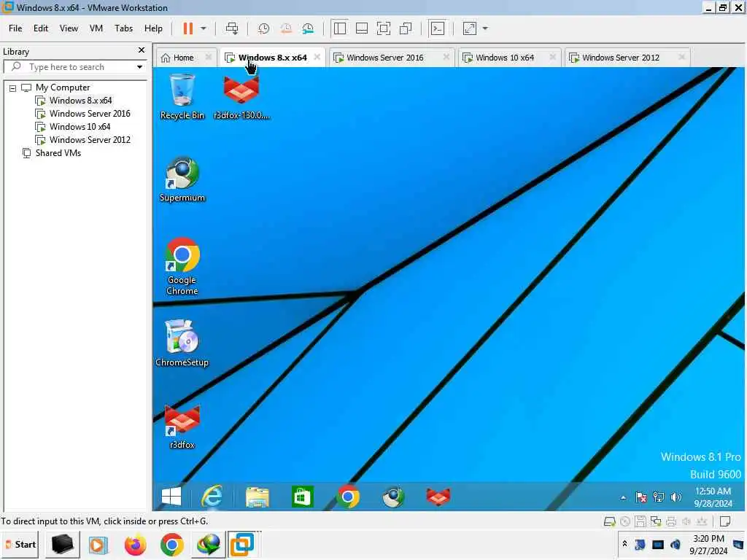Open the power options dropdown arrow beside the pause button
Screen dimensions: 747x560
tap(204, 28)
